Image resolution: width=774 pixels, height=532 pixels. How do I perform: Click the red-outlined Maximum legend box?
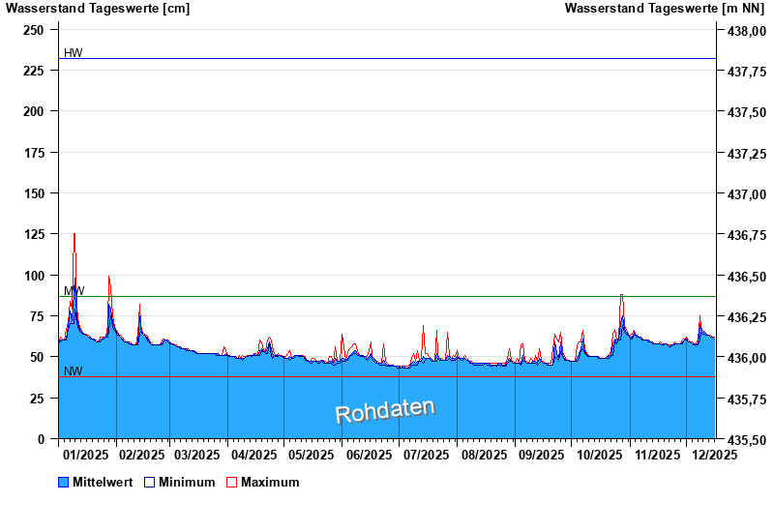(231, 482)
